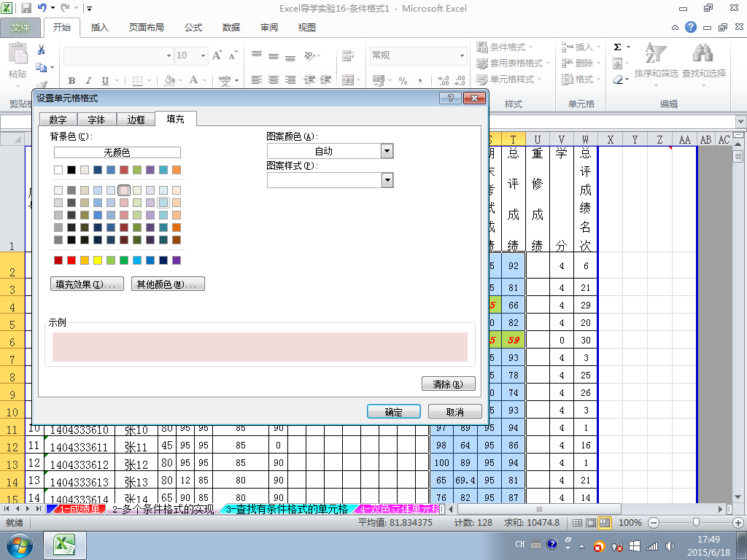Open the 文件 file menu

point(20,28)
